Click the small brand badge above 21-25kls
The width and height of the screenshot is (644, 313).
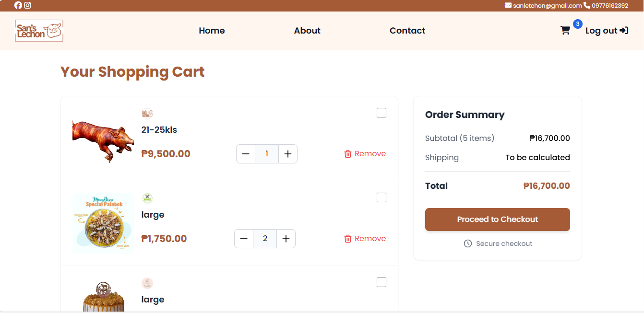(x=147, y=113)
